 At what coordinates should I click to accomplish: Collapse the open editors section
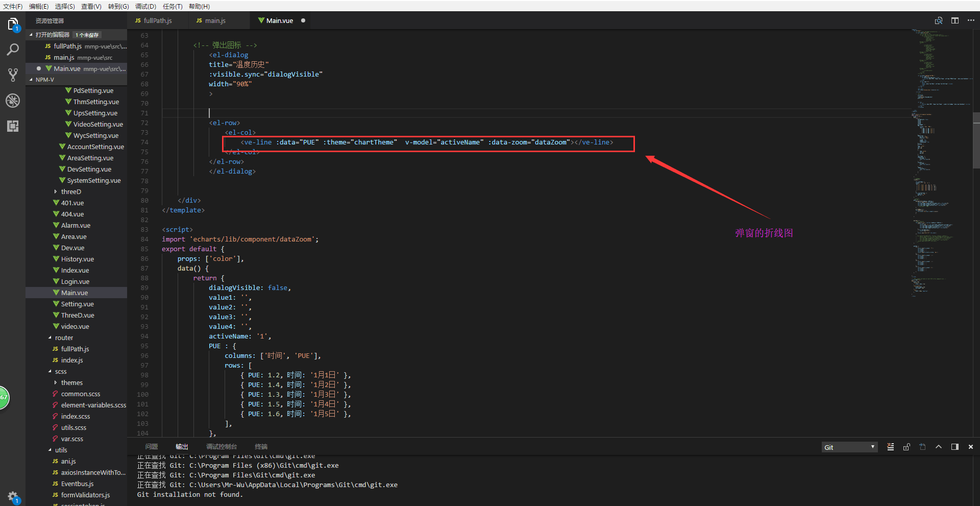(31, 35)
